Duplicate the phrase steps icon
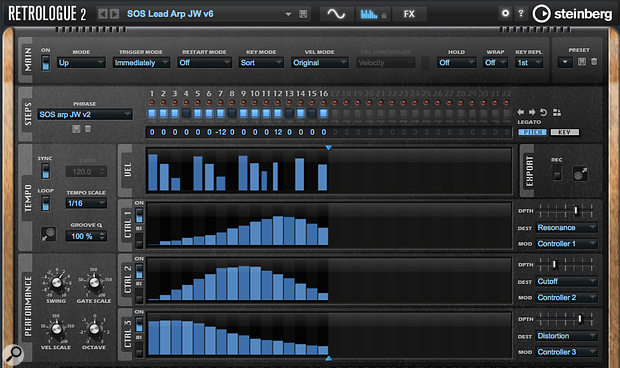 (557, 112)
